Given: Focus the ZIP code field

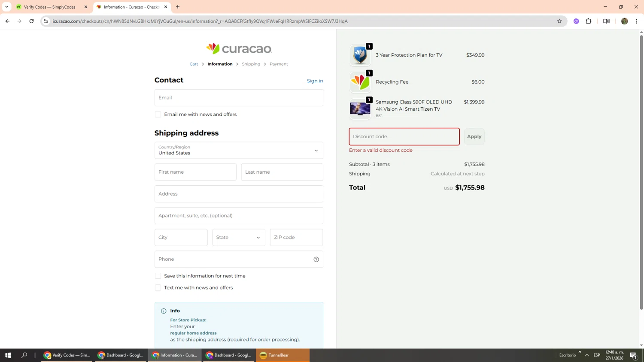Looking at the screenshot, I should [x=296, y=238].
